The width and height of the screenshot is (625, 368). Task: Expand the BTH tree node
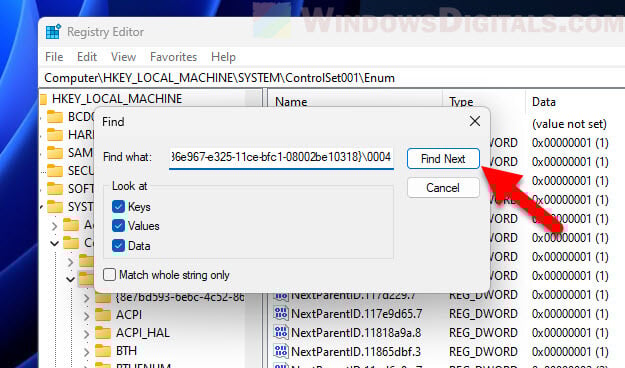86,352
